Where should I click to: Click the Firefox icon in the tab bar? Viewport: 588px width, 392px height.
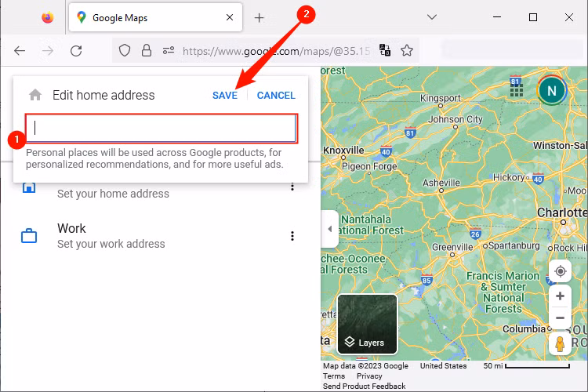tap(48, 17)
